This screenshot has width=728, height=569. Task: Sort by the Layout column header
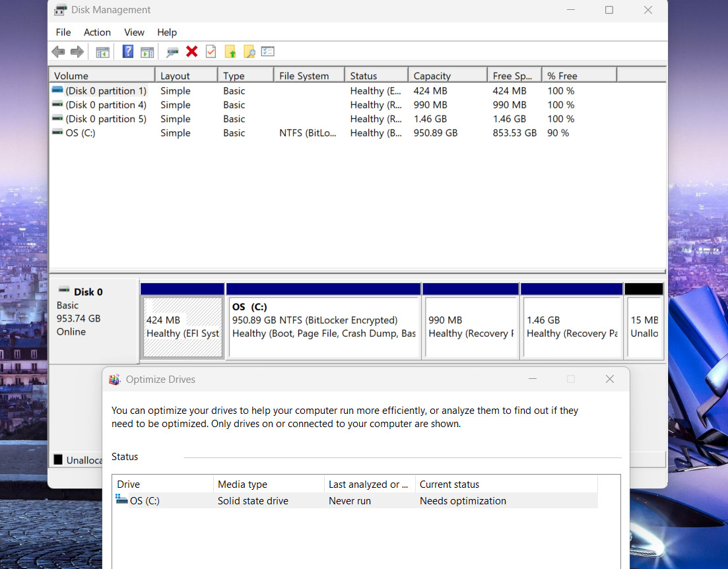coord(186,76)
